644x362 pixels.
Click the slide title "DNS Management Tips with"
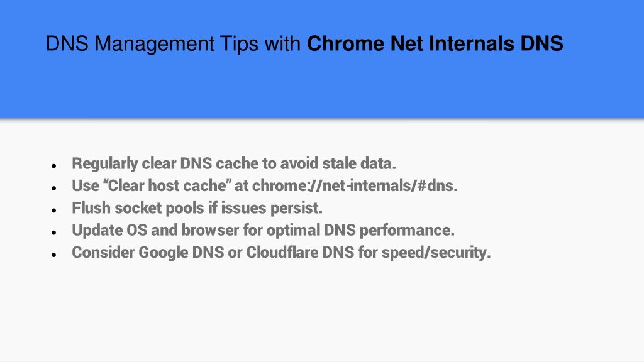pos(173,43)
